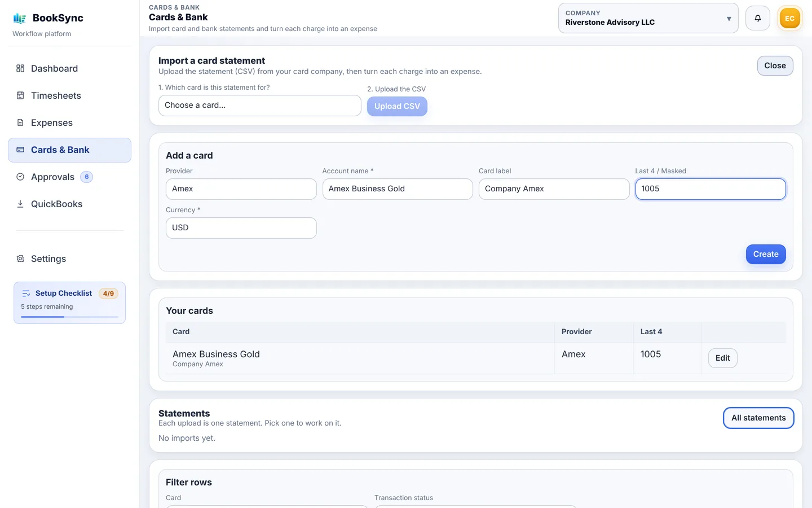Click the Setup Checklist progress bar
Viewport: 812px width, 508px height.
(69, 317)
